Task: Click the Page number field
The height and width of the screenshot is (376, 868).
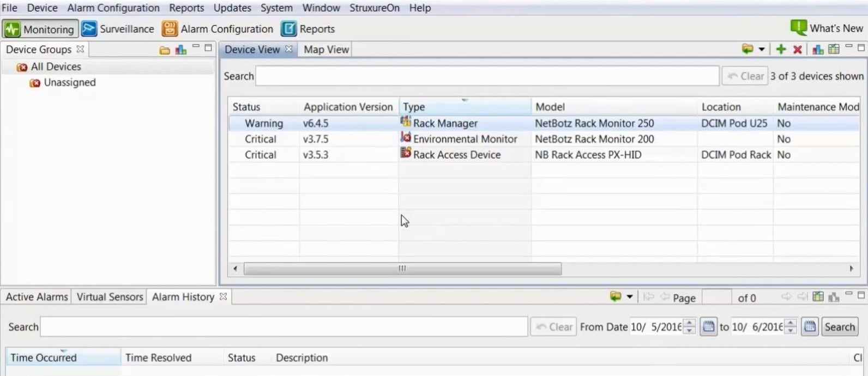Action: click(716, 298)
